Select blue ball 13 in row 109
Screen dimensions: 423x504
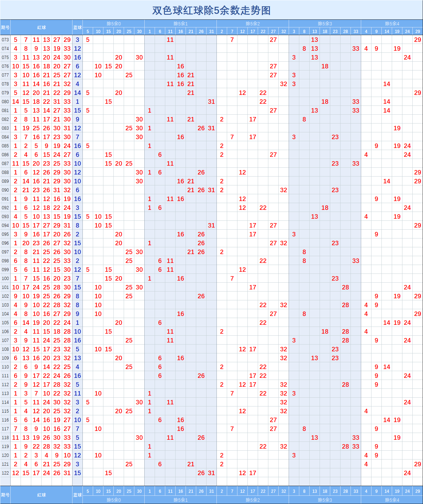tap(77, 358)
